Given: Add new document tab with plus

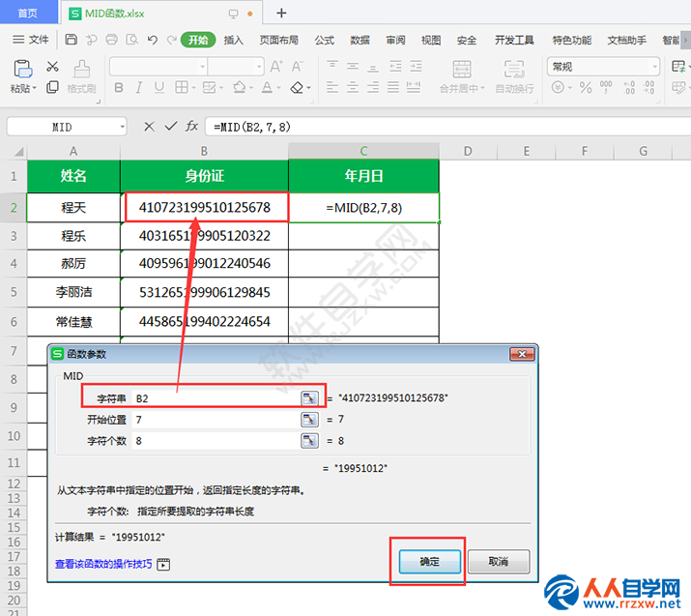Looking at the screenshot, I should [281, 14].
